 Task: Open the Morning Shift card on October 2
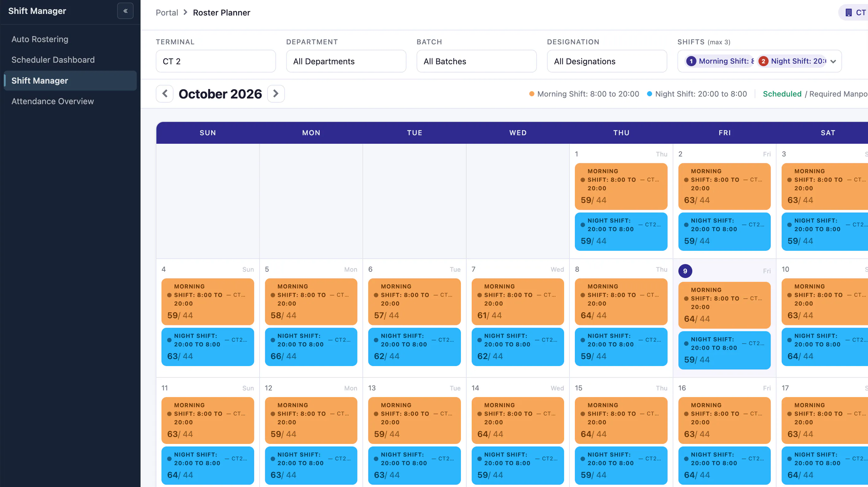pos(724,187)
